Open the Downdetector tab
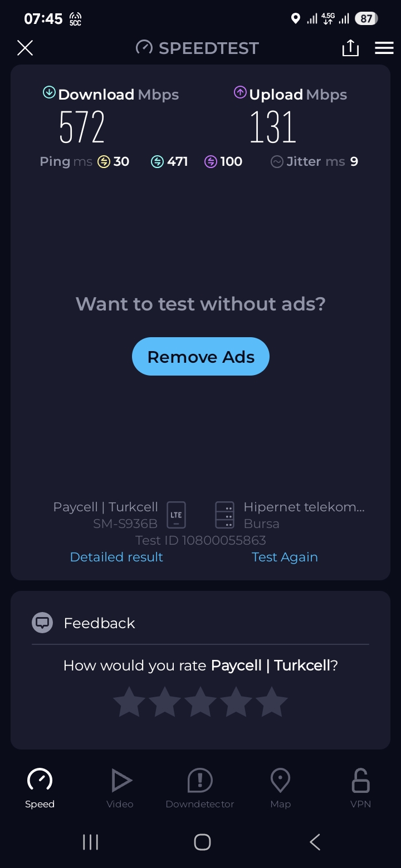The width and height of the screenshot is (401, 868). pos(200,788)
